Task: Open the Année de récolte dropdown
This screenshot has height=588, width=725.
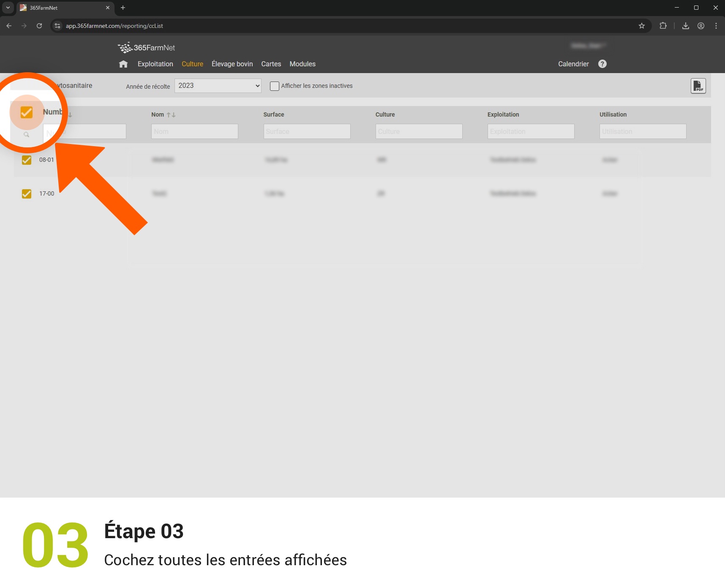Action: click(x=218, y=86)
